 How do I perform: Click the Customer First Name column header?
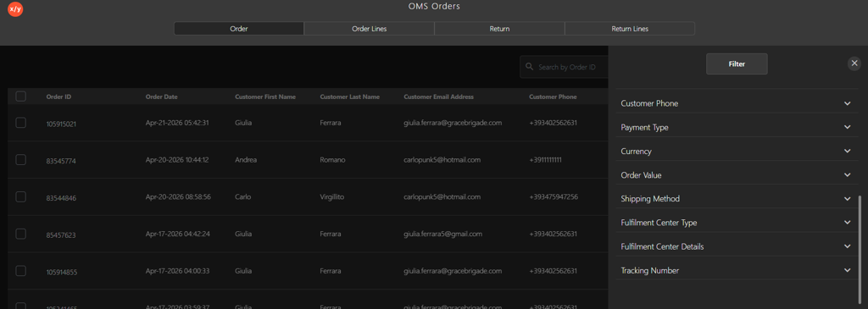(x=265, y=97)
